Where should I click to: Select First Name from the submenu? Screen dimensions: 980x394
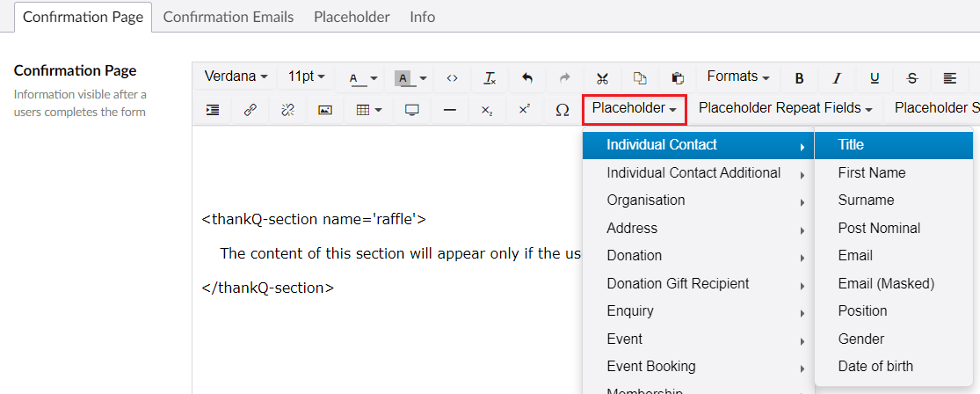pos(871,172)
